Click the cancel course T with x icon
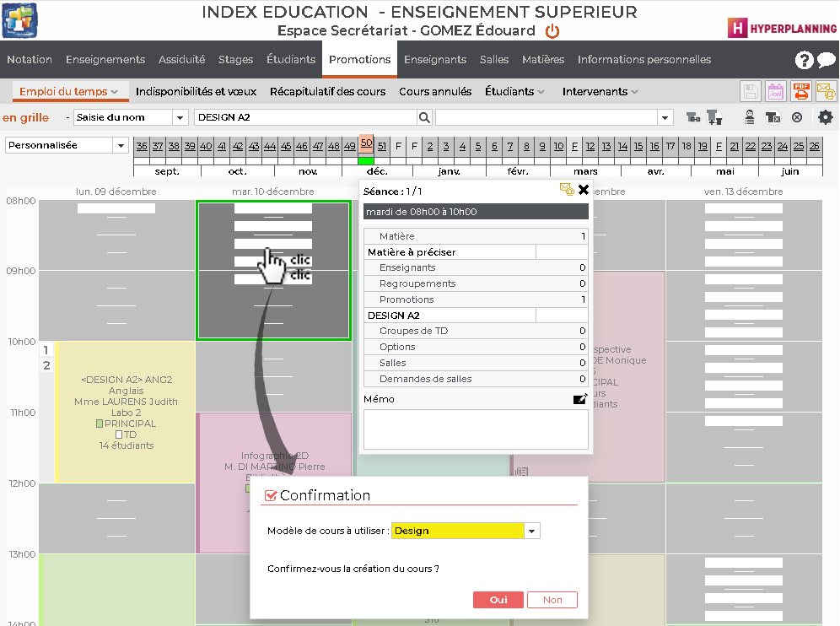Image resolution: width=840 pixels, height=626 pixels. click(x=773, y=117)
